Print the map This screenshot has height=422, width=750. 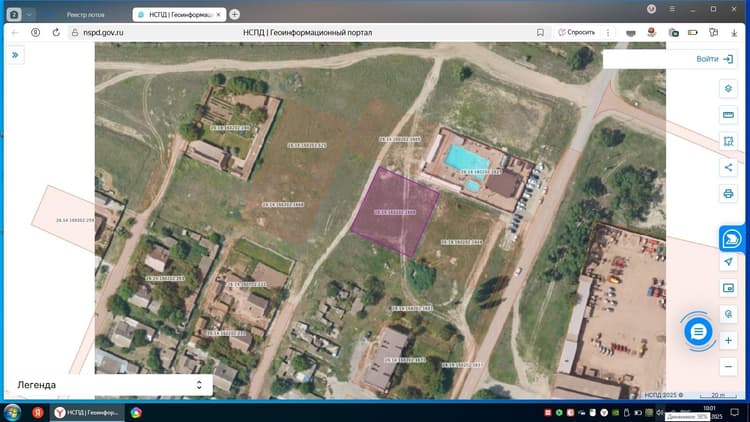(x=728, y=194)
